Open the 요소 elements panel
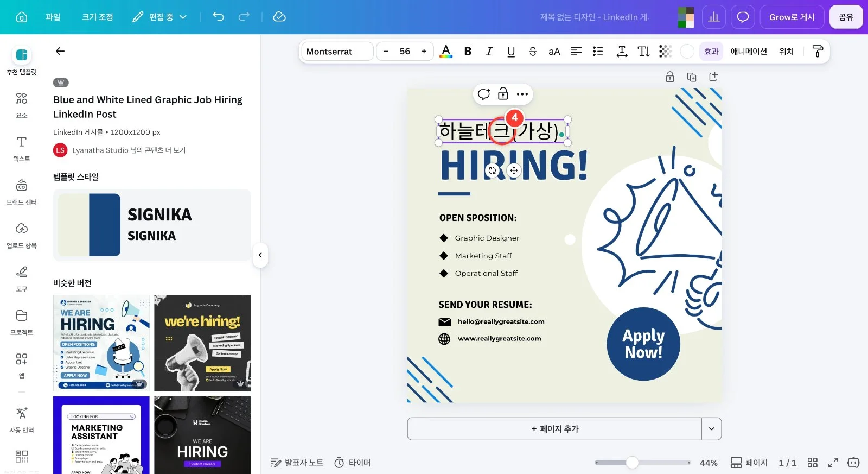This screenshot has width=868, height=474. [x=22, y=105]
